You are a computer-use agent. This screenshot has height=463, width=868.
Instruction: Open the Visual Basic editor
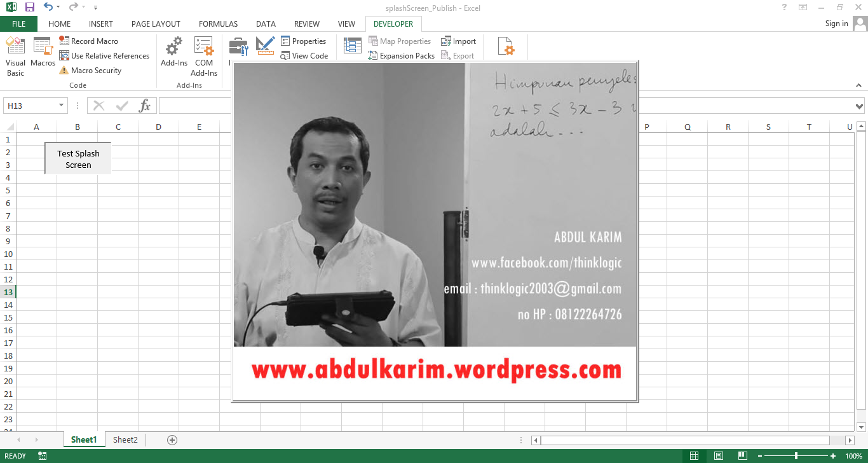[x=15, y=56]
